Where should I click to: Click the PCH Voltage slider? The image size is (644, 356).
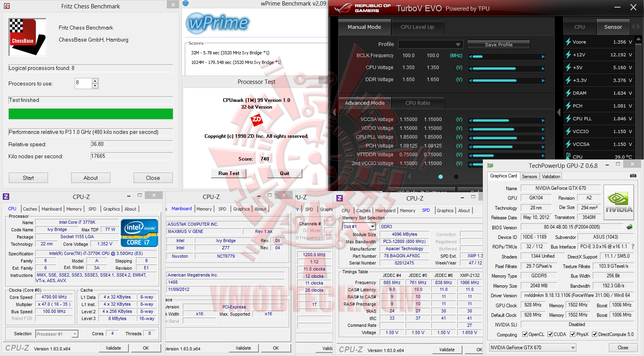click(507, 147)
